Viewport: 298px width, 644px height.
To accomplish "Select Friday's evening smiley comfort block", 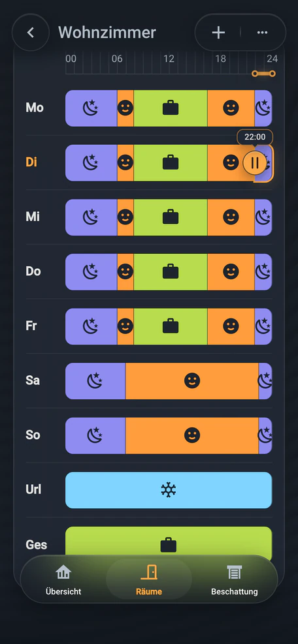I will pyautogui.click(x=231, y=326).
